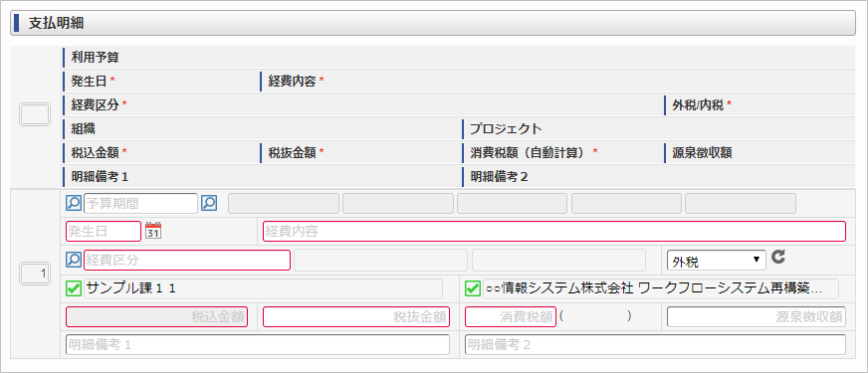Click the 組織 header label
Image resolution: width=868 pixels, height=373 pixels.
[84, 129]
